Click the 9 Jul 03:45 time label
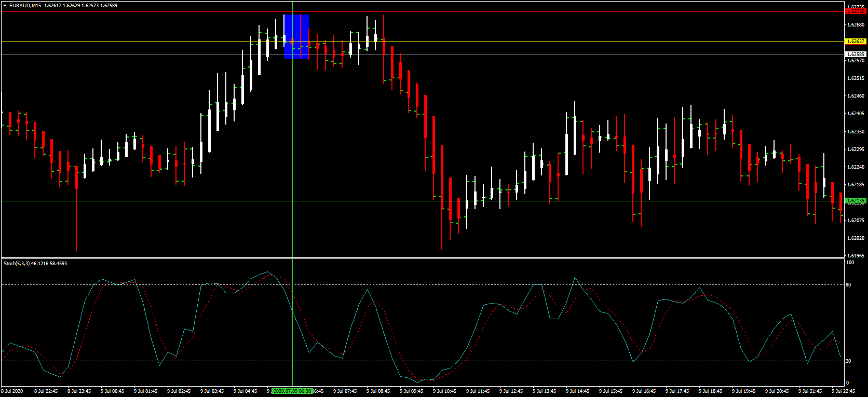Image resolution: width=868 pixels, height=397 pixels. tap(212, 391)
